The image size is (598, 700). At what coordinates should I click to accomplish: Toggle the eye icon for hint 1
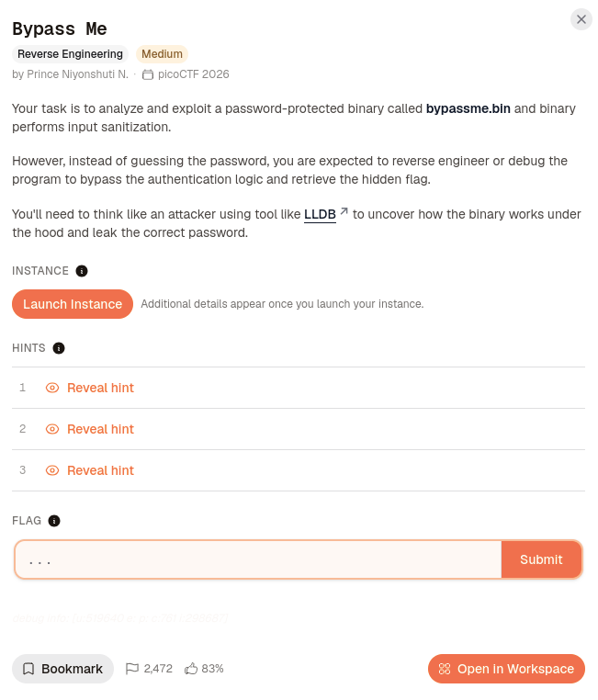tap(52, 388)
